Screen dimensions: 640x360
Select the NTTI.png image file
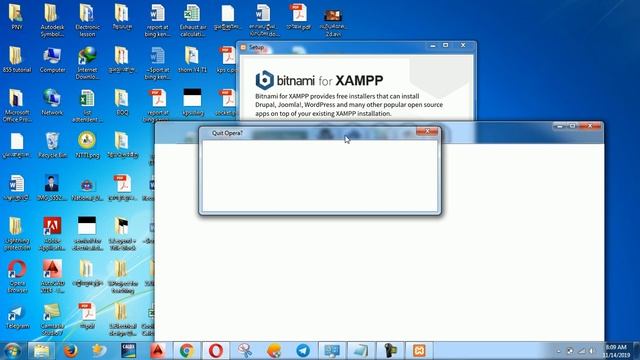tap(87, 145)
